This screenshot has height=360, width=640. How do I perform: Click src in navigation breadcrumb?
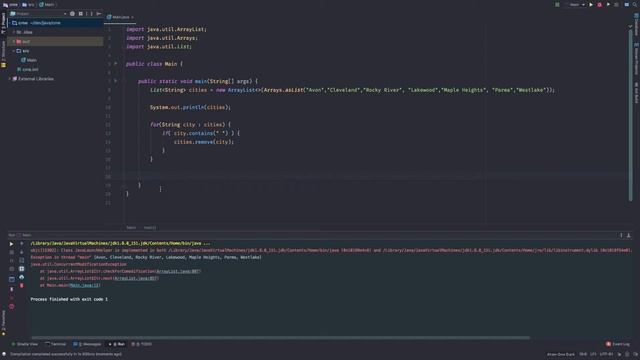point(28,4)
